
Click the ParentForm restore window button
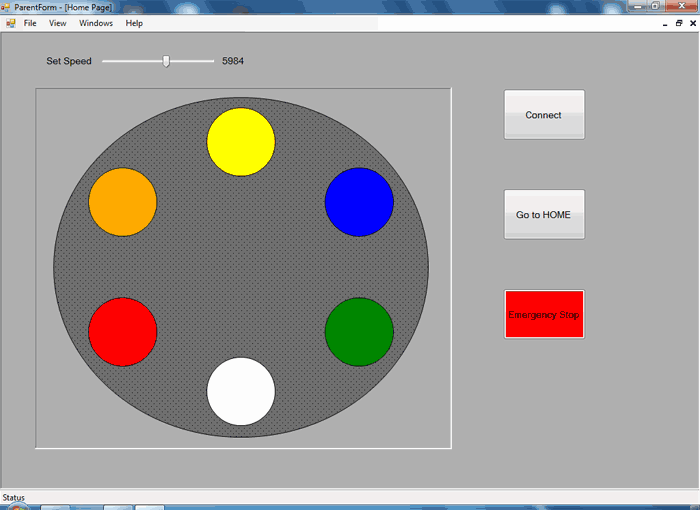coord(655,6)
